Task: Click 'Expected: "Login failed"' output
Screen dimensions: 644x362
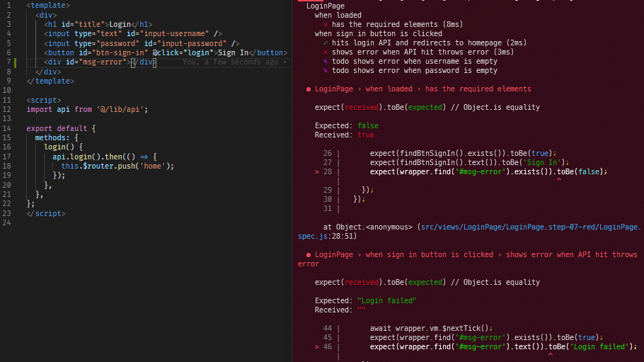Action: (x=366, y=300)
